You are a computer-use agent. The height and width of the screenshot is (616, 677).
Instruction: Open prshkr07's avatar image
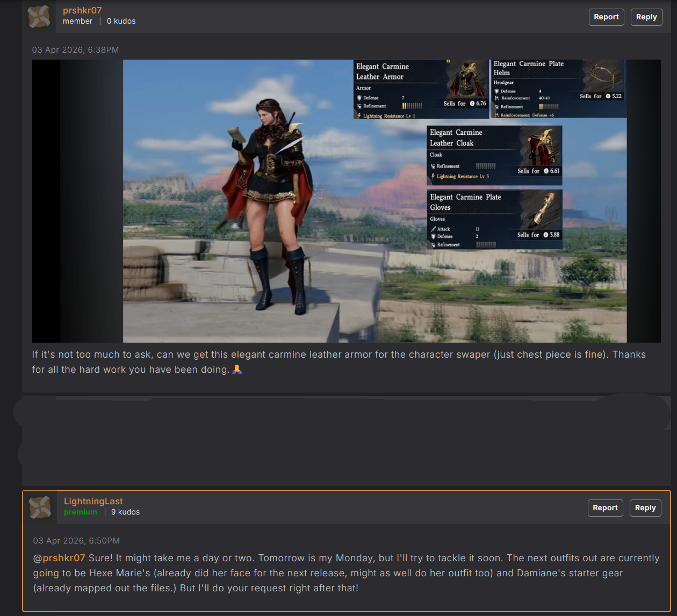click(x=39, y=17)
